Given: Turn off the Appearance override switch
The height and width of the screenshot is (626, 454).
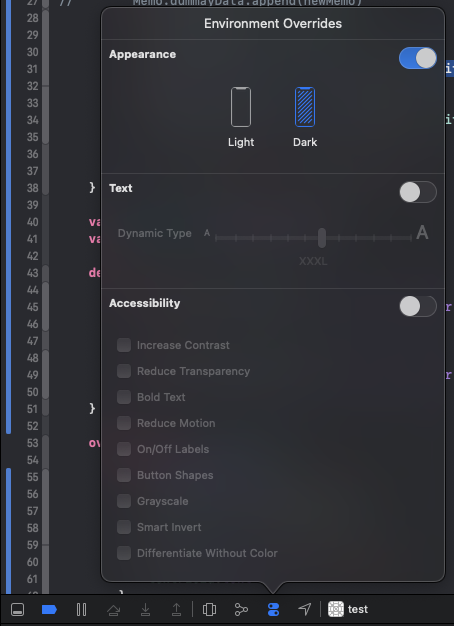Looking at the screenshot, I should click(x=418, y=58).
